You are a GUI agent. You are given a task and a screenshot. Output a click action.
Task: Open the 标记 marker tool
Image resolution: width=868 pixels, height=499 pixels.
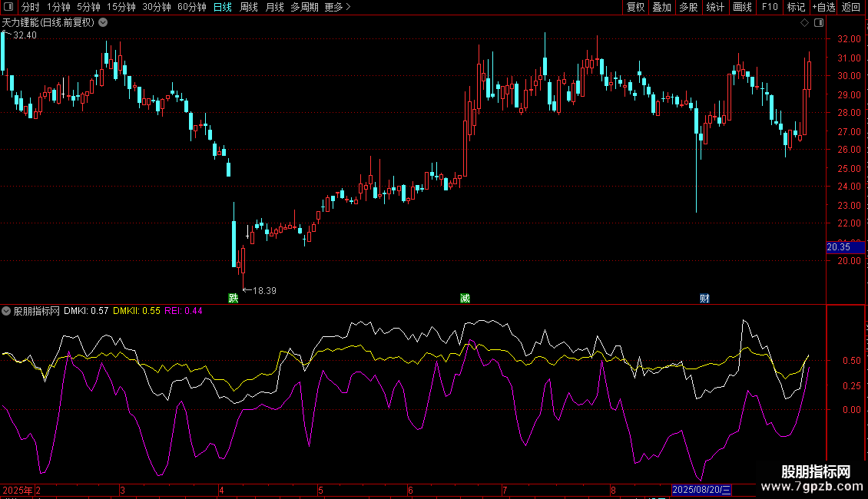(x=796, y=7)
